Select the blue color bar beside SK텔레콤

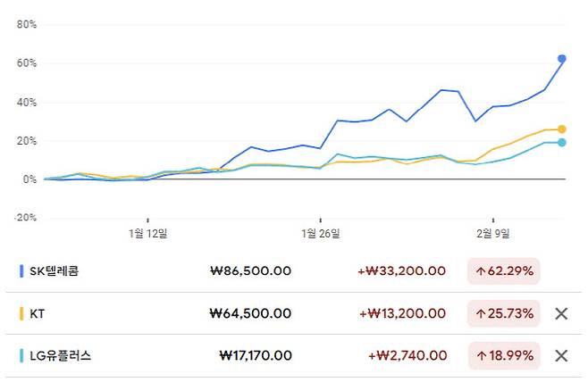21,270
